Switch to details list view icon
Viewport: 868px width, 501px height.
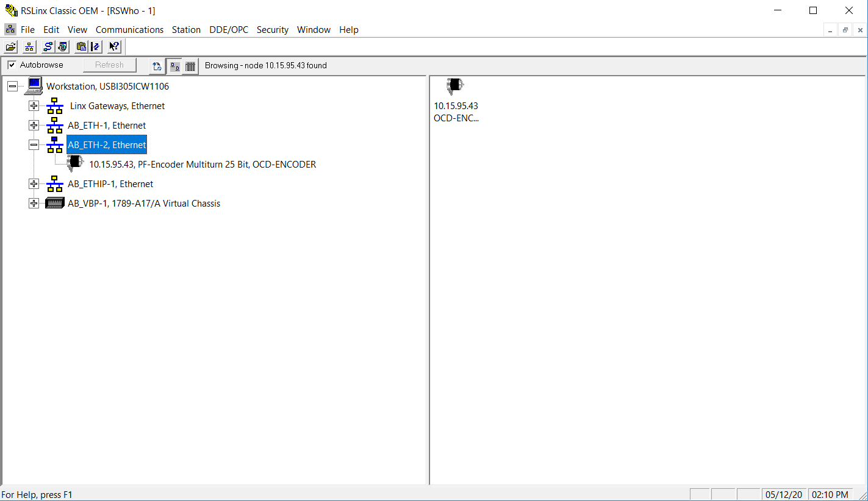pyautogui.click(x=190, y=66)
